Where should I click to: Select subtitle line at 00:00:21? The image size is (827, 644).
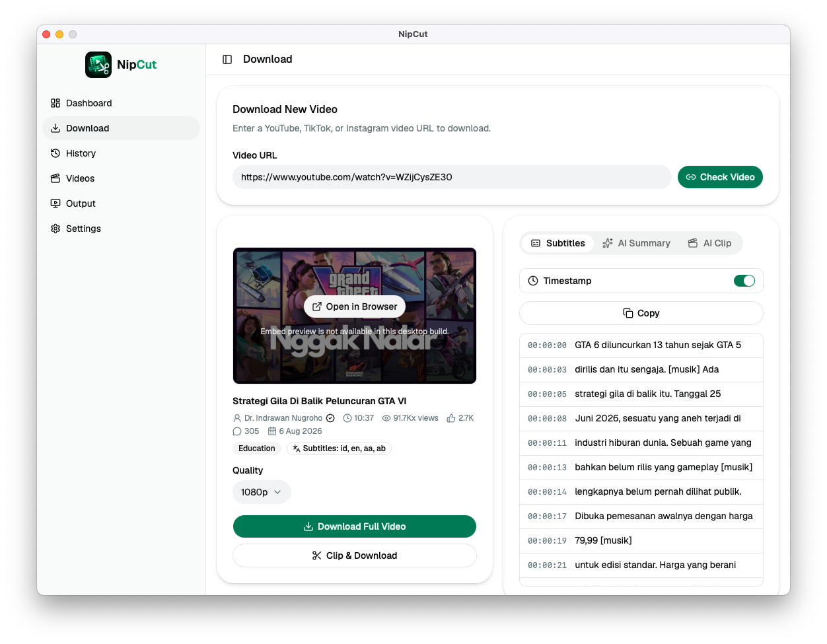641,565
